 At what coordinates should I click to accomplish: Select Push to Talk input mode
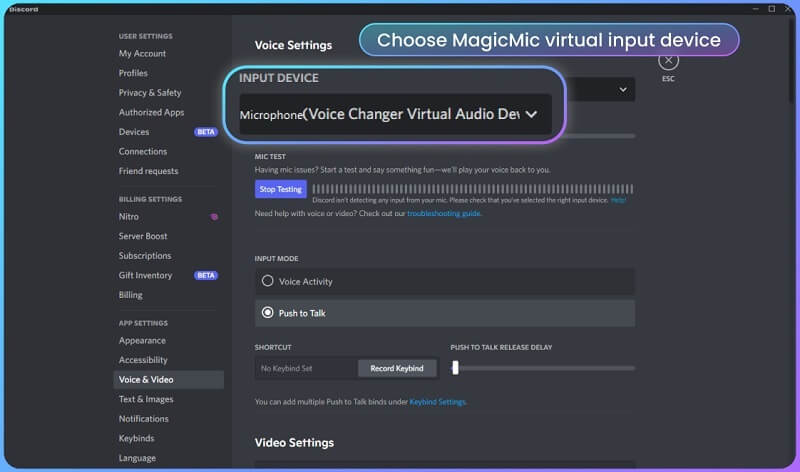(x=445, y=313)
